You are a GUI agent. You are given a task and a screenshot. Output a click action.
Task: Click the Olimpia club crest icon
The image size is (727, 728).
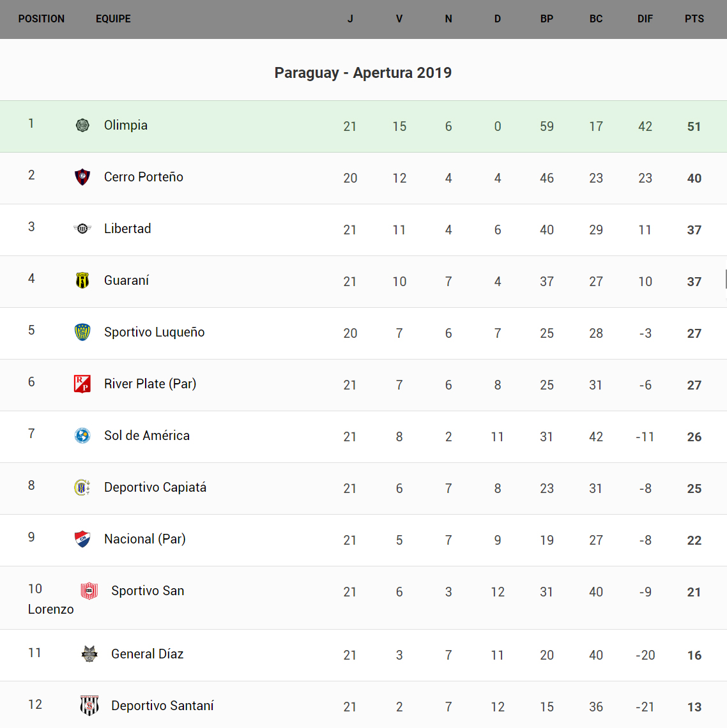82,125
